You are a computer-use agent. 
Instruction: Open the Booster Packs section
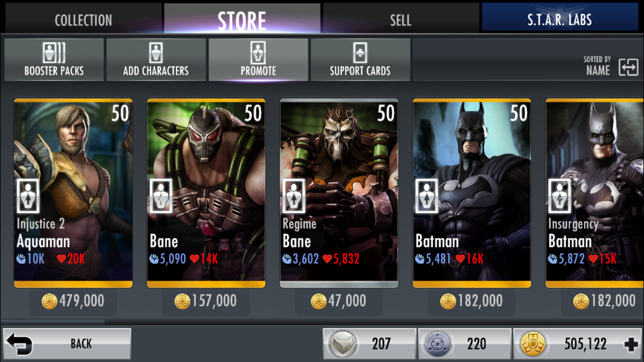click(x=54, y=59)
